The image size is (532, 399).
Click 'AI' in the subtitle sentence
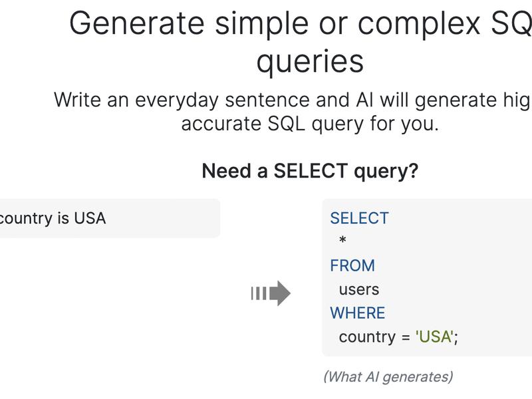click(x=364, y=100)
